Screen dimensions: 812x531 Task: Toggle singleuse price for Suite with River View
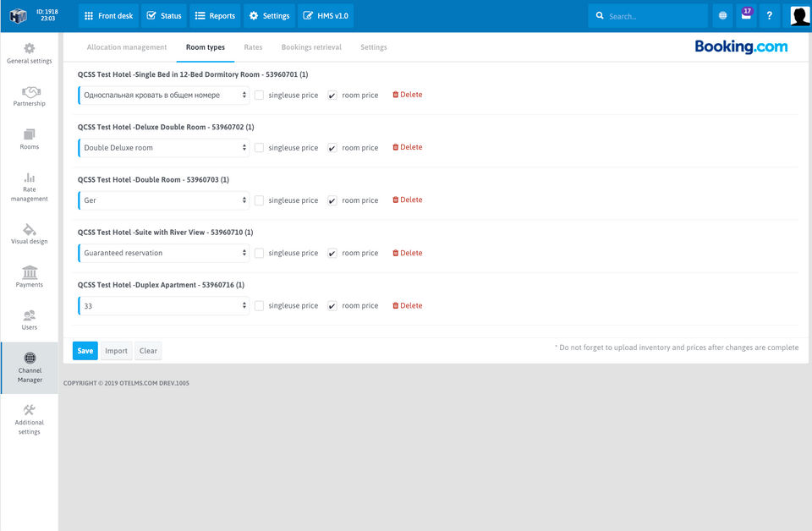(259, 253)
